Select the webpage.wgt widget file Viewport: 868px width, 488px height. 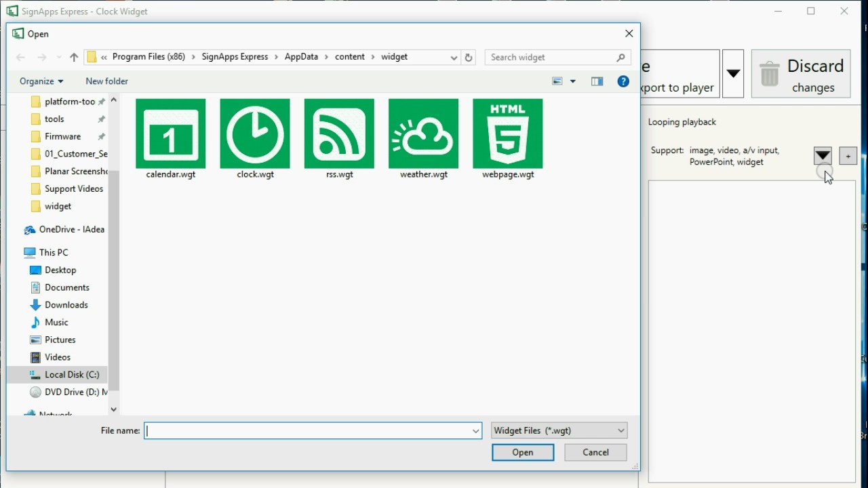508,139
